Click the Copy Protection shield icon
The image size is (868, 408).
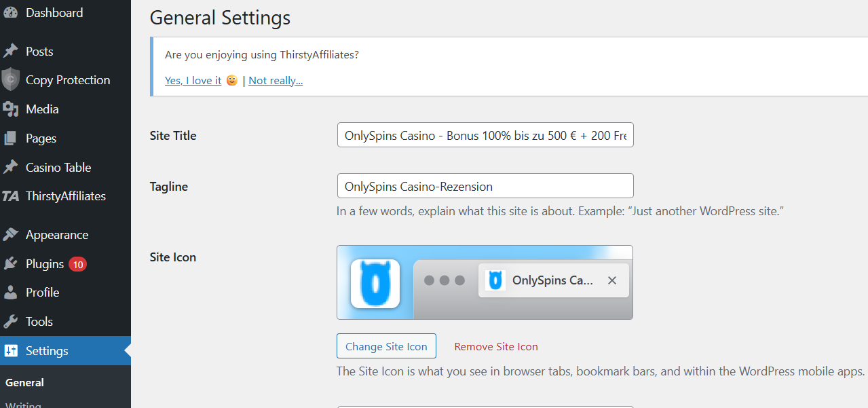click(x=10, y=80)
